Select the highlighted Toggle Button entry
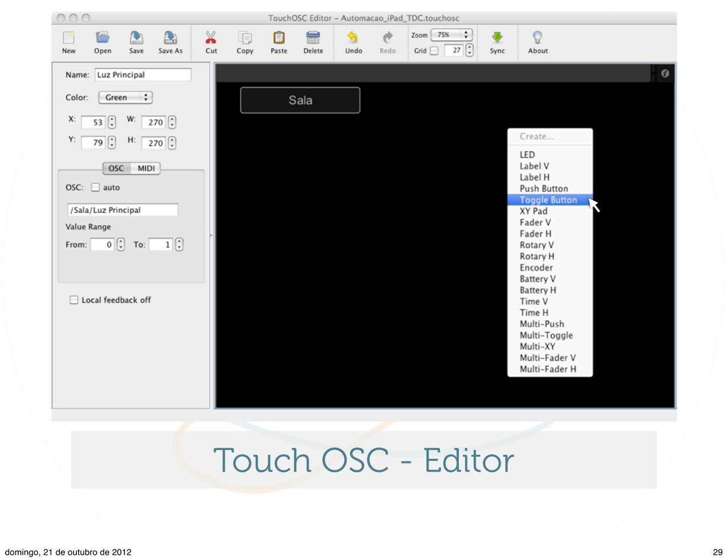This screenshot has width=728, height=560. click(550, 200)
